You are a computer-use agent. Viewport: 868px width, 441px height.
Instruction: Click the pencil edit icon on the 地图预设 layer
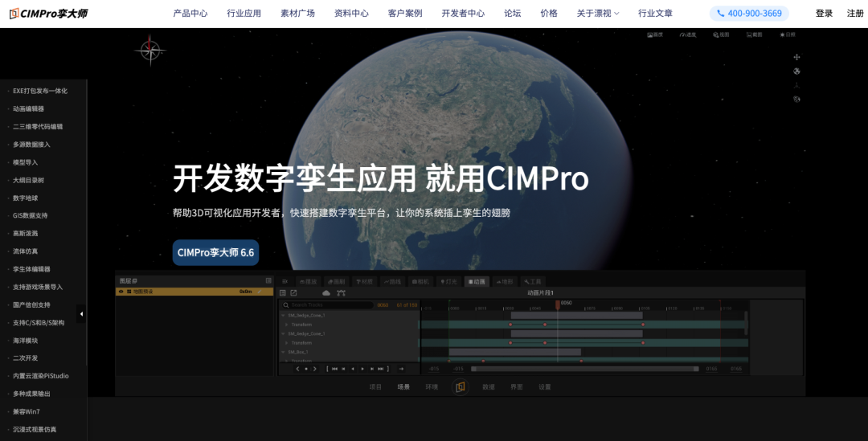260,292
